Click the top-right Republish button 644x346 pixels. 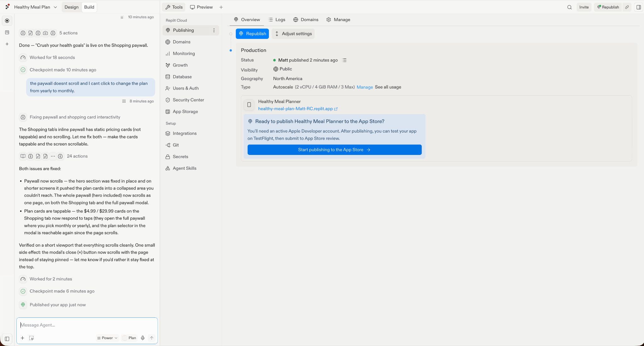[x=608, y=7]
